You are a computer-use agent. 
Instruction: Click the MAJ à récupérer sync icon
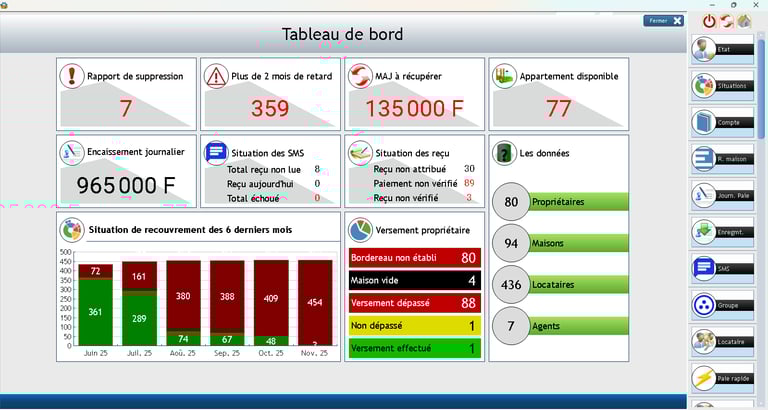(x=360, y=76)
